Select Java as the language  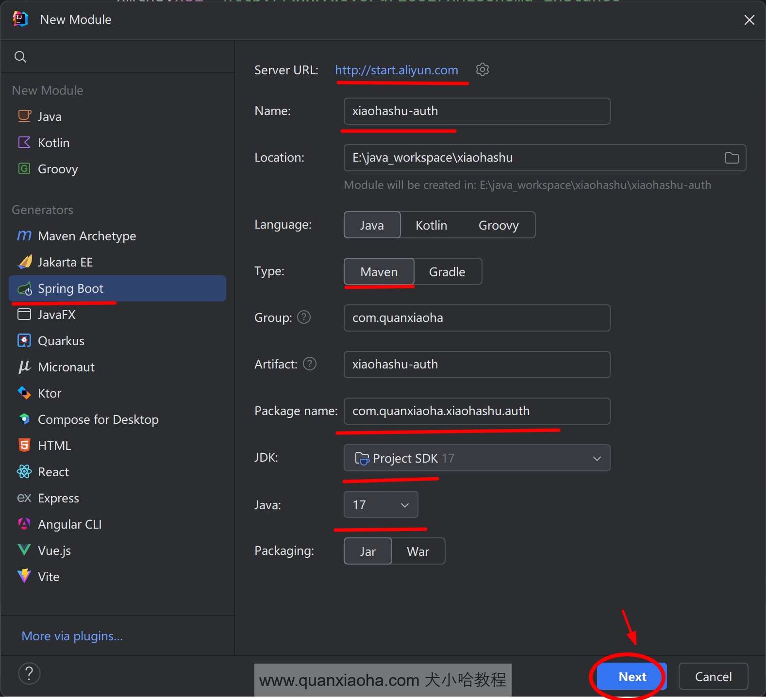[x=372, y=225]
